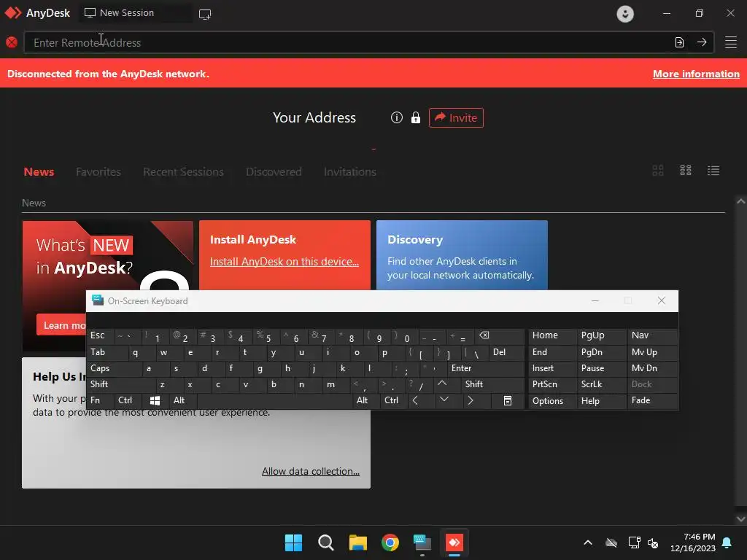Switch to the Favorites tab
747x560 pixels.
tap(98, 172)
